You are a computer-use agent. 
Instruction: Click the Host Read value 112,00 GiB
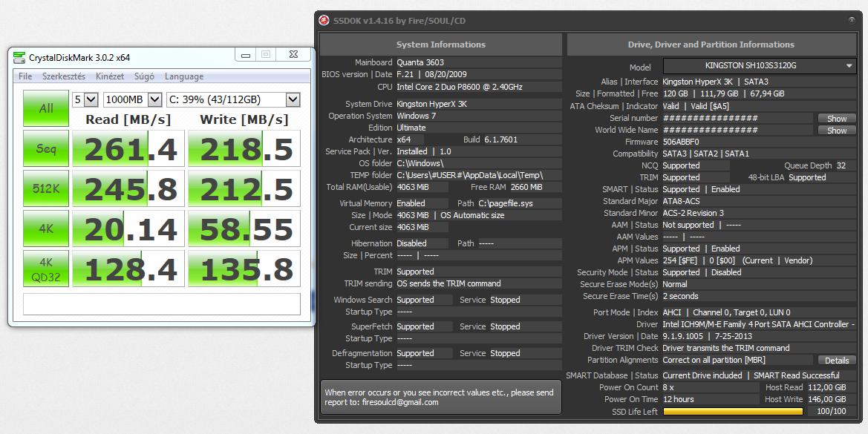(x=827, y=387)
